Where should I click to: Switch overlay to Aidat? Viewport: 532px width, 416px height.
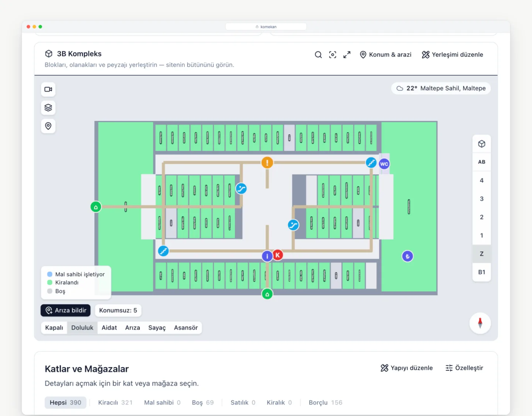point(109,328)
